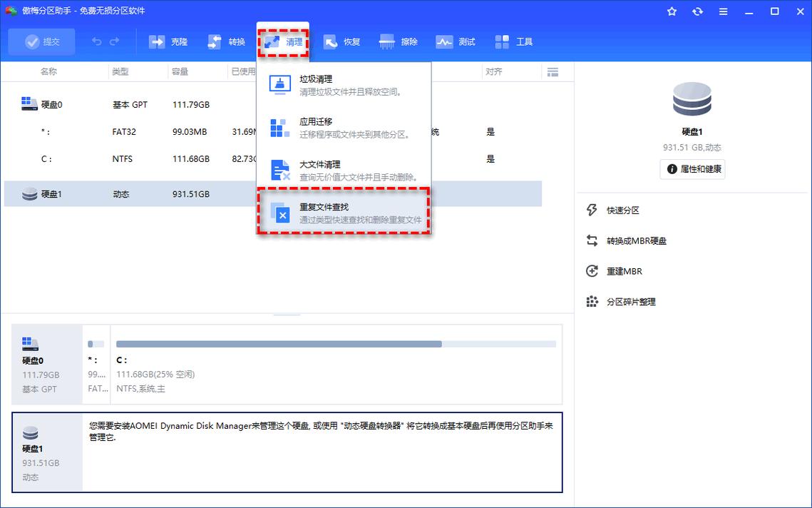Select the 克隆 (Clone) toolbar icon

[x=168, y=41]
